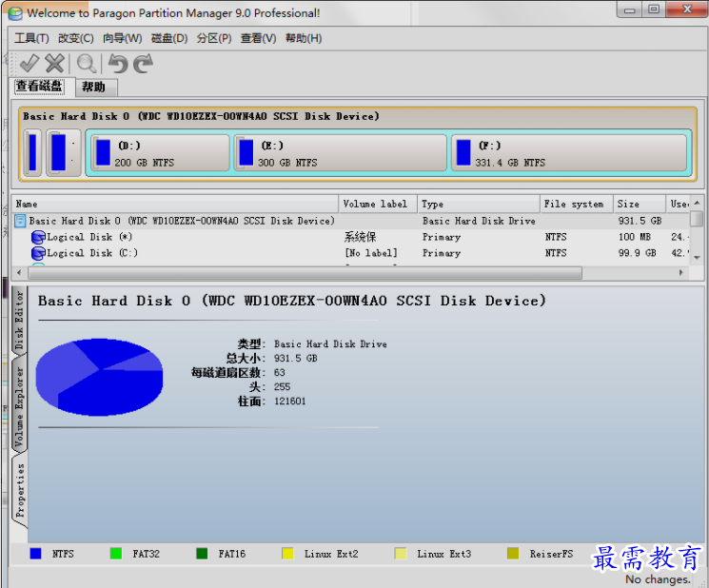
Task: Click the horizontal scroll right arrow
Action: 681,272
